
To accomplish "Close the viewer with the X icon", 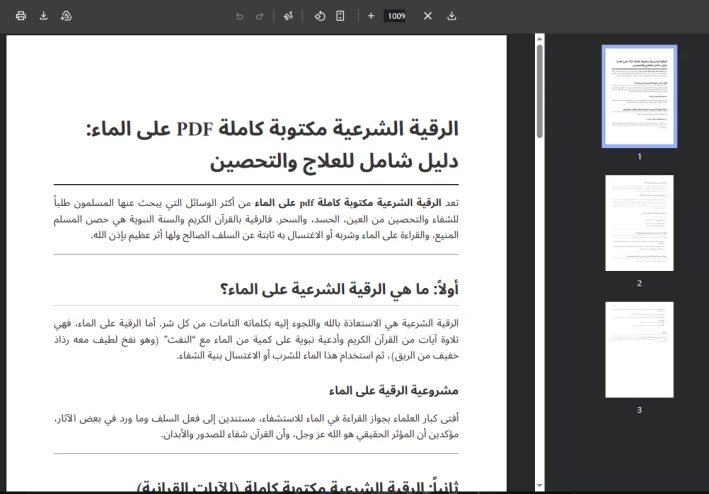I will [428, 16].
